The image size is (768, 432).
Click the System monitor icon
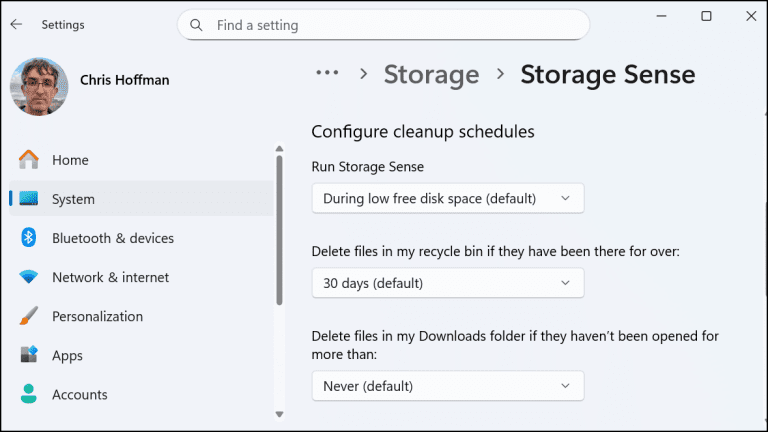[29, 199]
